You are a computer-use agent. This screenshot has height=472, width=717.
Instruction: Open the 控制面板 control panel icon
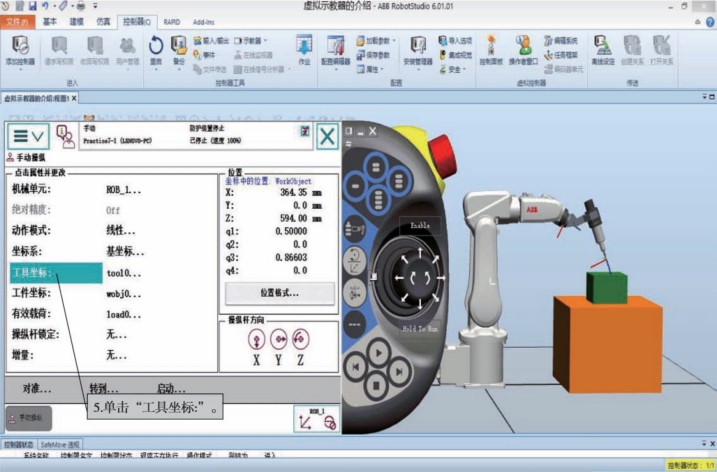point(491,46)
